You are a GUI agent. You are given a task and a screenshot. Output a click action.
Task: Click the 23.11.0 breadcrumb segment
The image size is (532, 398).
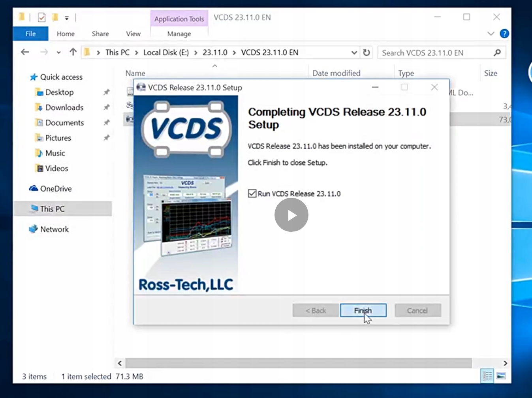point(215,53)
